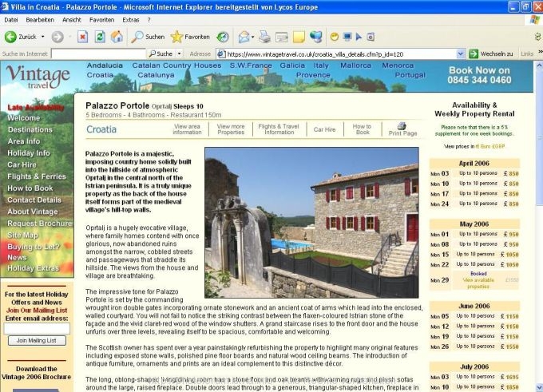Screen dimensions: 543x392
Task: Click the Suchen magnifier icon
Action: [x=137, y=37]
